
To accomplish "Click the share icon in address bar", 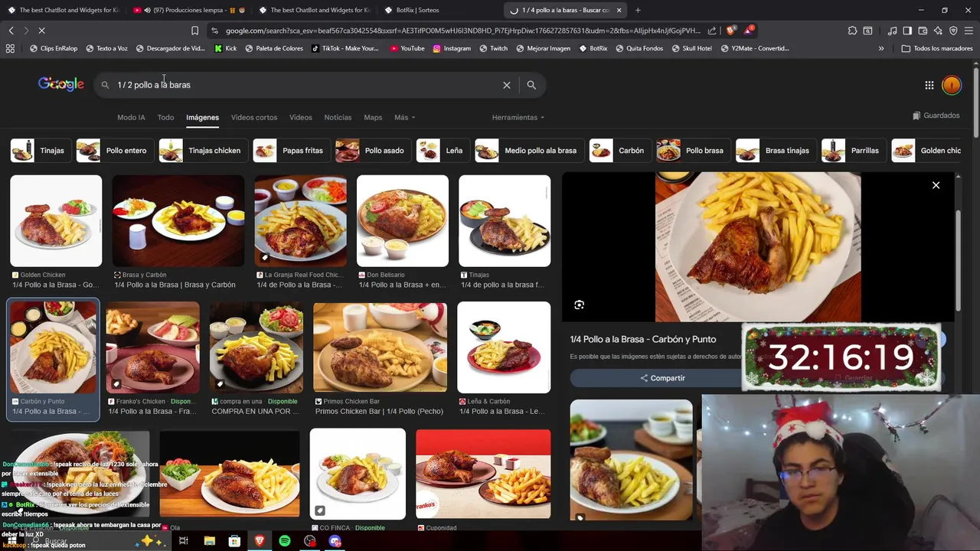I will pyautogui.click(x=712, y=31).
